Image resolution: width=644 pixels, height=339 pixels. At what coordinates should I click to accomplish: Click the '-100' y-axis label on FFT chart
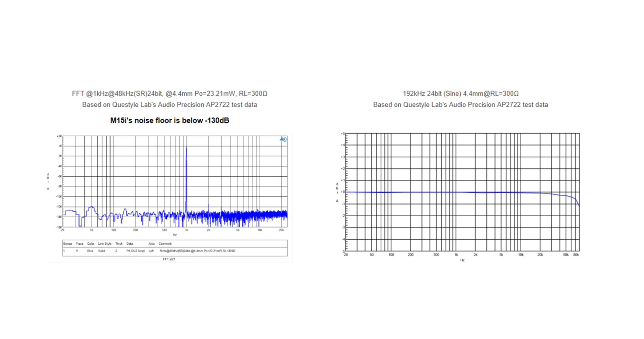[59, 197]
